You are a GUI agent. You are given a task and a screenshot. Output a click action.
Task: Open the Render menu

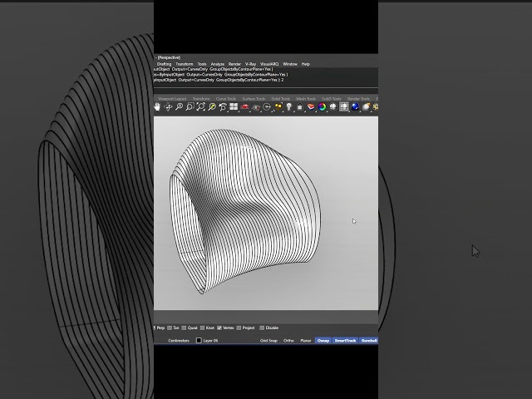(234, 64)
